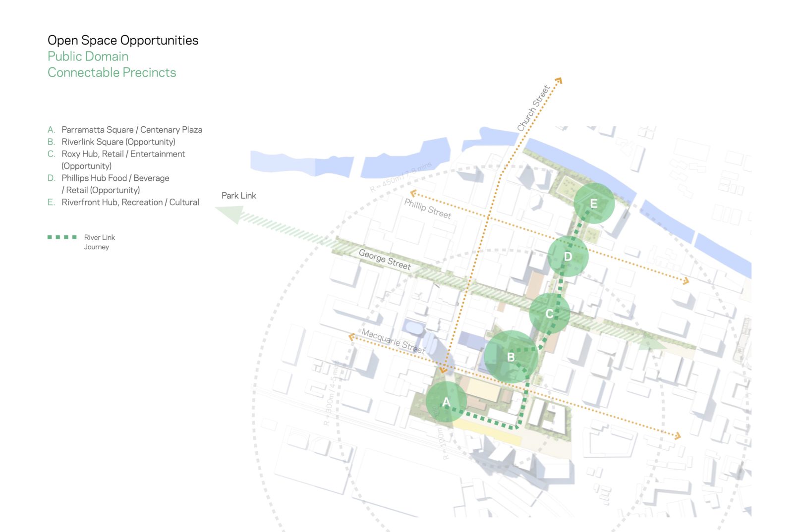
Task: Click precinct marker C on George Street
Action: point(549,314)
